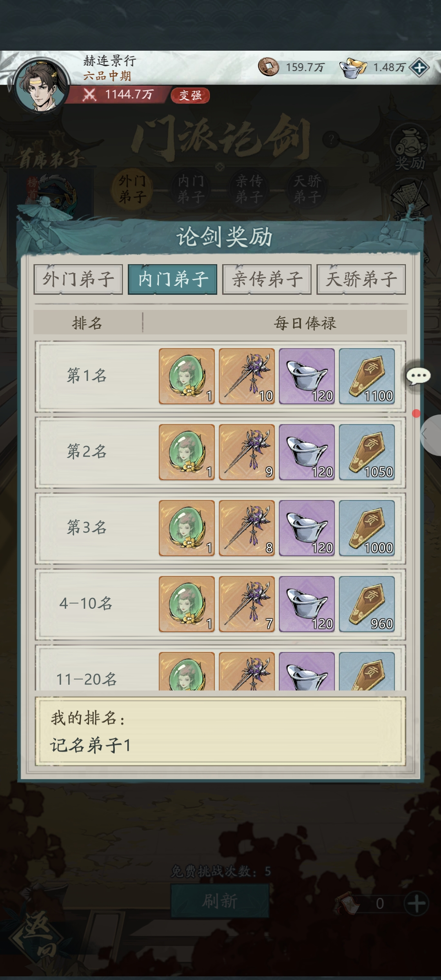Tap the copper coin currency icon
This screenshot has width=441, height=980.
click(268, 67)
